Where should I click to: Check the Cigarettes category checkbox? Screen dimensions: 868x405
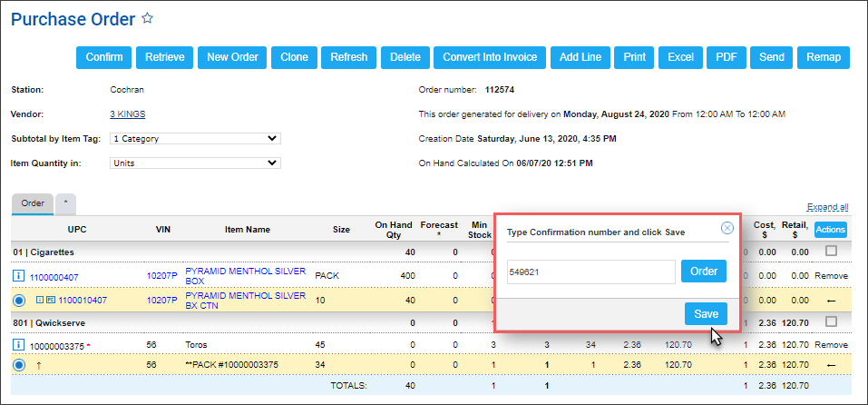coord(831,251)
